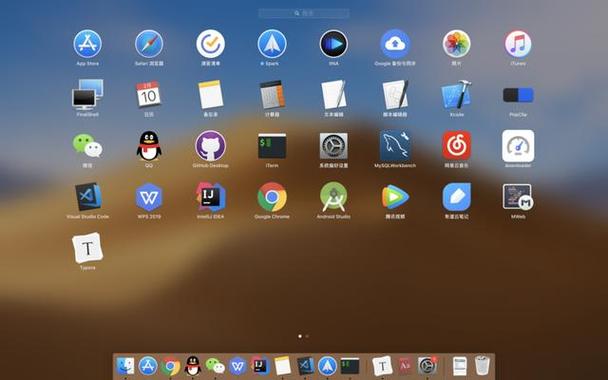The width and height of the screenshot is (608, 380).
Task: Launch MySQLWorkbench dolphin icon
Action: click(395, 146)
